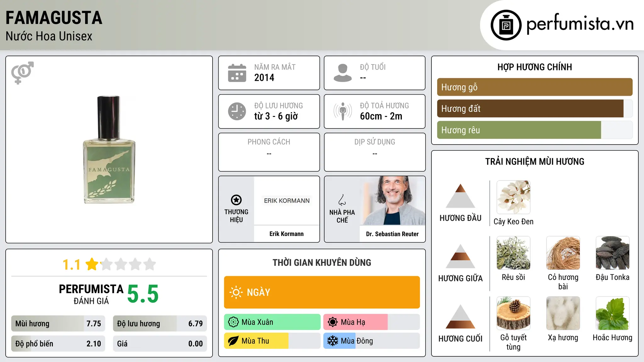Click the Giá score bar
644x362 pixels.
tap(160, 343)
